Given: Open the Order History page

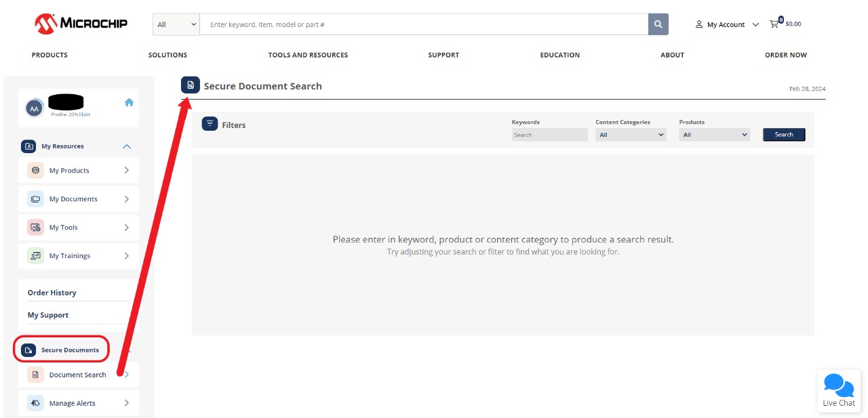Looking at the screenshot, I should [52, 292].
